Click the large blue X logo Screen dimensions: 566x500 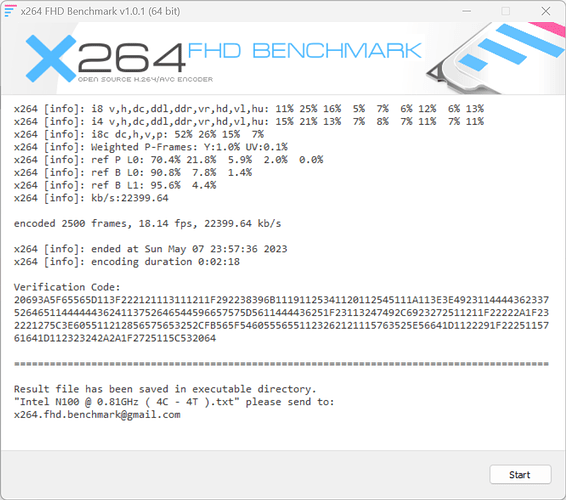[51, 58]
